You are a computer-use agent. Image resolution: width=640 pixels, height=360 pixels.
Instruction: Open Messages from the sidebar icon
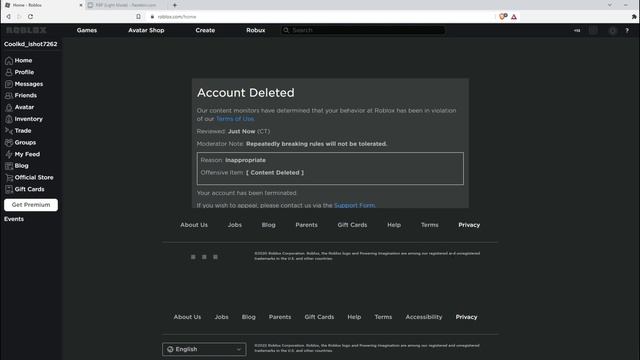click(x=9, y=84)
